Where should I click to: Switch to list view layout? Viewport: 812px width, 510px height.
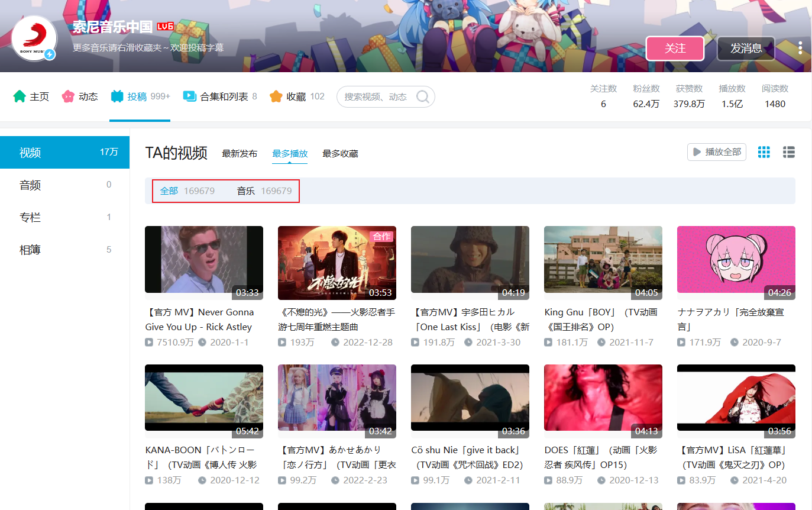(788, 152)
